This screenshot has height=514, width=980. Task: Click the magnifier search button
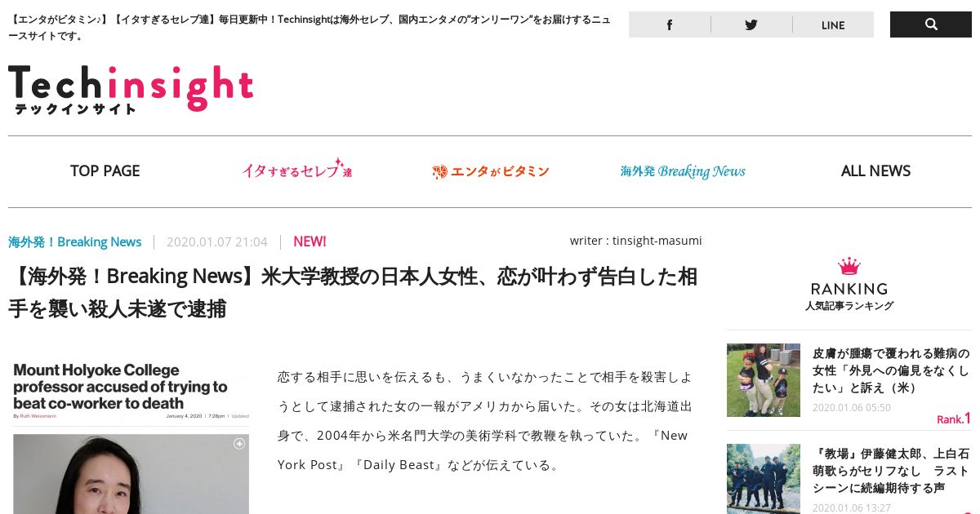click(x=931, y=24)
